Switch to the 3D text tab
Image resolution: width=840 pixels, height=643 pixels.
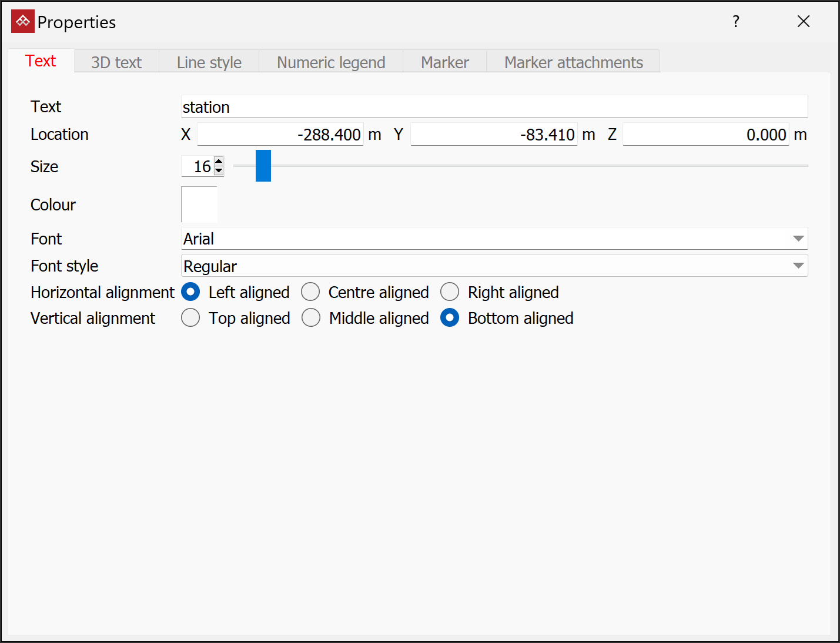tap(116, 62)
